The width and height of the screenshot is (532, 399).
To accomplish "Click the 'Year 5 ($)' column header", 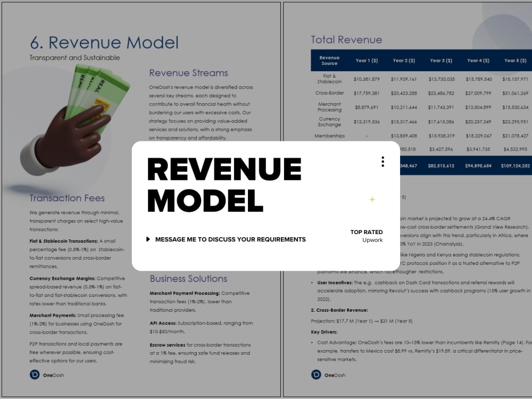I will click(516, 61).
